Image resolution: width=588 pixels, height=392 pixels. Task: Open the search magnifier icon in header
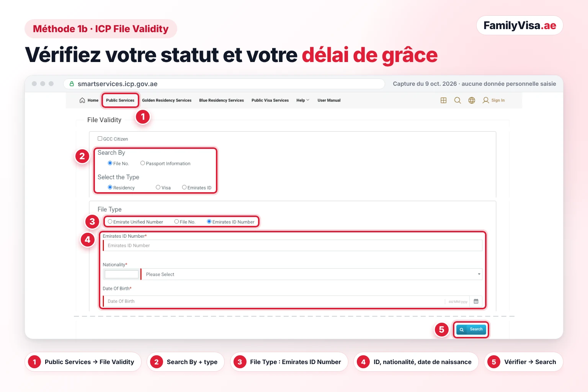coord(457,100)
